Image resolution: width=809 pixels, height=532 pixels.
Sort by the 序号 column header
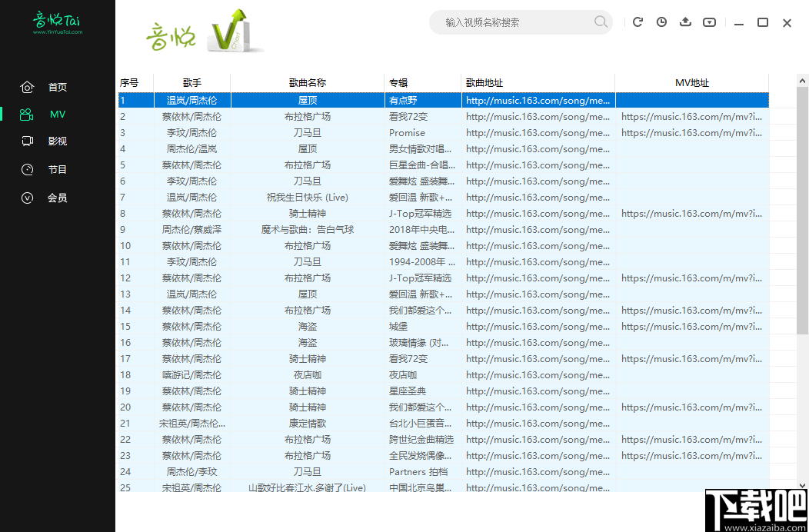pos(135,82)
